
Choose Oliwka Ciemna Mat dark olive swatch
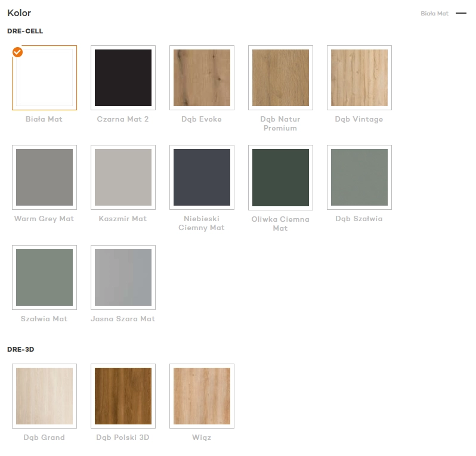(x=280, y=178)
